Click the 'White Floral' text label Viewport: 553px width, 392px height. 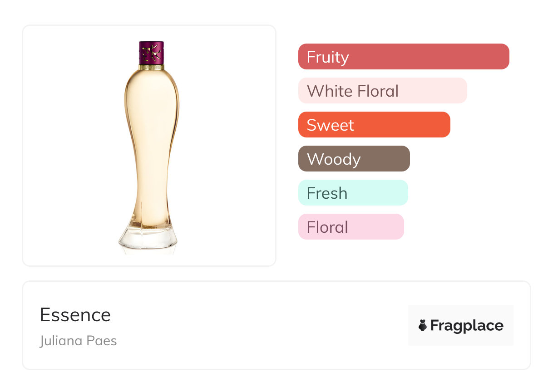coord(353,91)
